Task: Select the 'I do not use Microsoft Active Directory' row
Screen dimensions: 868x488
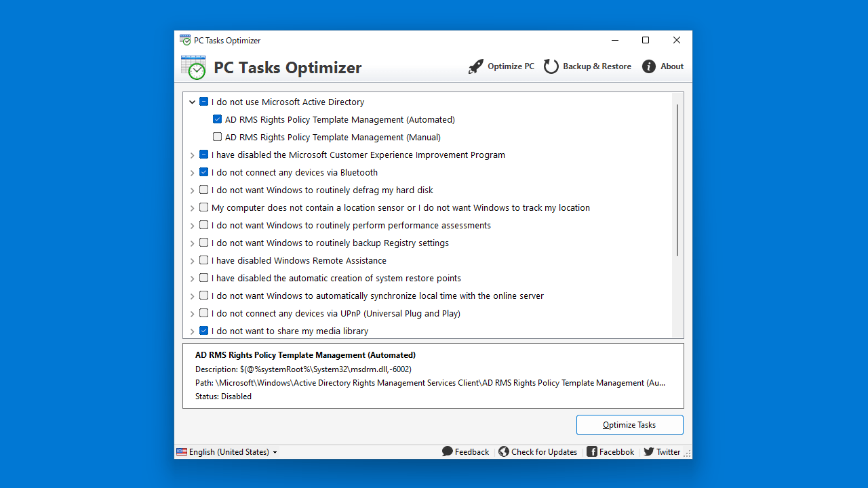Action: pos(288,102)
